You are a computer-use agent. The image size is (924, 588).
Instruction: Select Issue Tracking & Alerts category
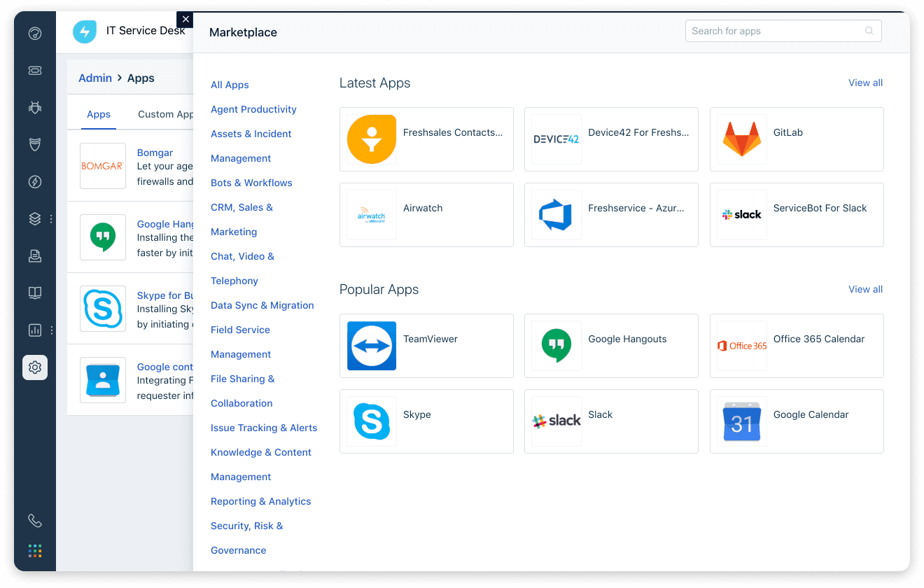tap(264, 428)
